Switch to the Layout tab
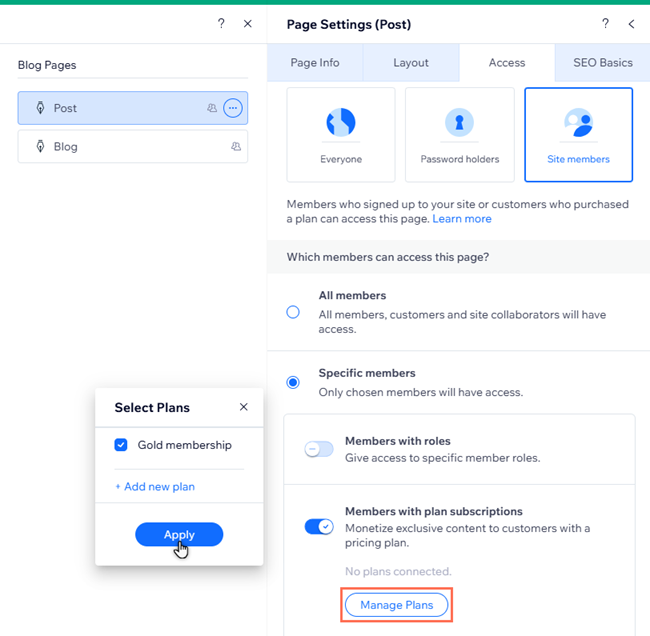The image size is (650, 636). coord(411,63)
